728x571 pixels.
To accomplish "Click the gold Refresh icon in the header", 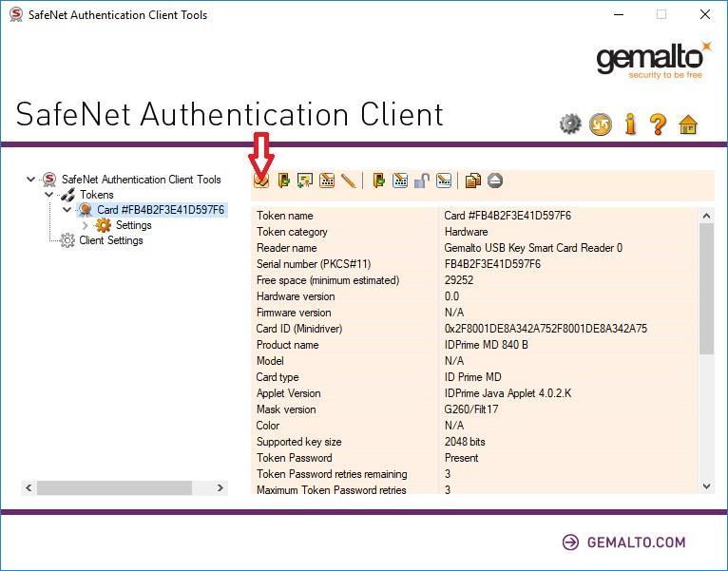I will pos(601,124).
